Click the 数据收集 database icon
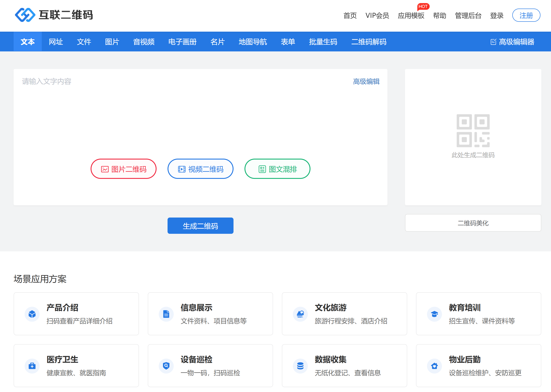This screenshot has height=392, width=551. [300, 366]
